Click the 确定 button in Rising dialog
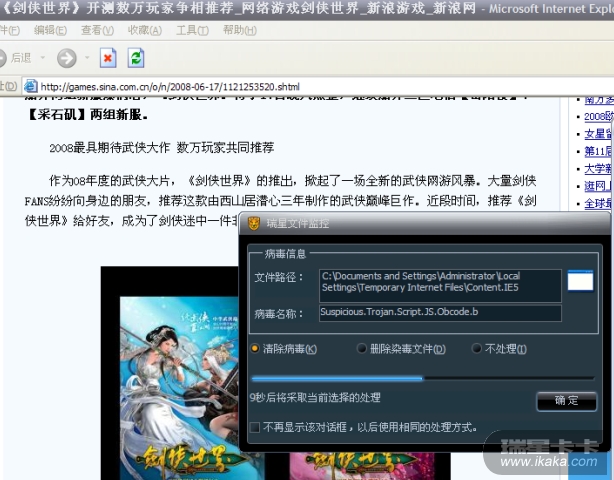 pyautogui.click(x=566, y=401)
